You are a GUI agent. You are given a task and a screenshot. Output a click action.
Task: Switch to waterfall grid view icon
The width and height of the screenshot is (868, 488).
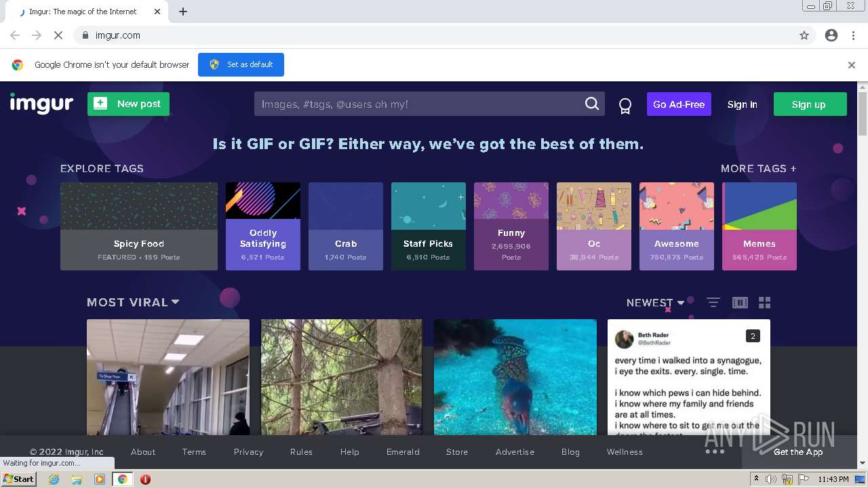coord(764,302)
